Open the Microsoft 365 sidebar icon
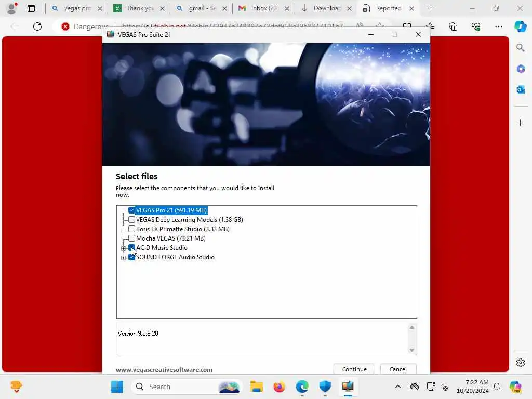Viewport: 532px width, 399px height. [521, 69]
